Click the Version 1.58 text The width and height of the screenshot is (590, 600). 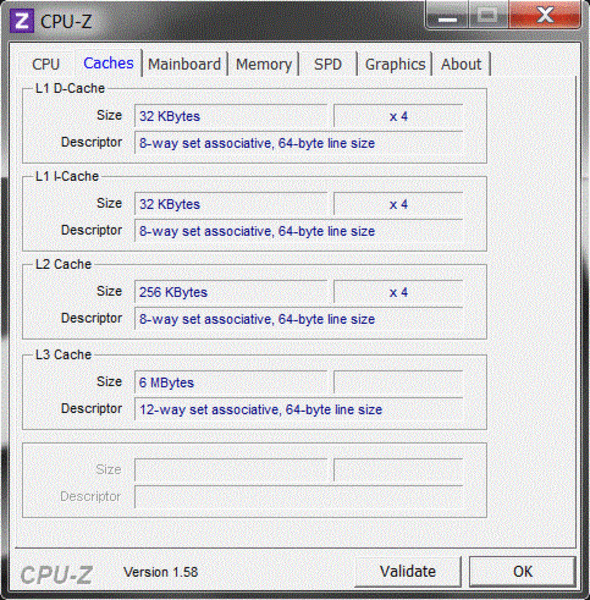pyautogui.click(x=161, y=572)
